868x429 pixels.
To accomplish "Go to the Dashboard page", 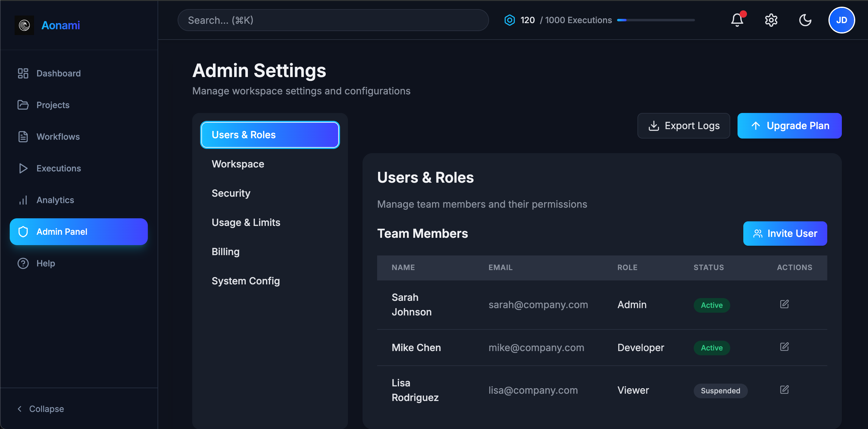I will 79,73.
